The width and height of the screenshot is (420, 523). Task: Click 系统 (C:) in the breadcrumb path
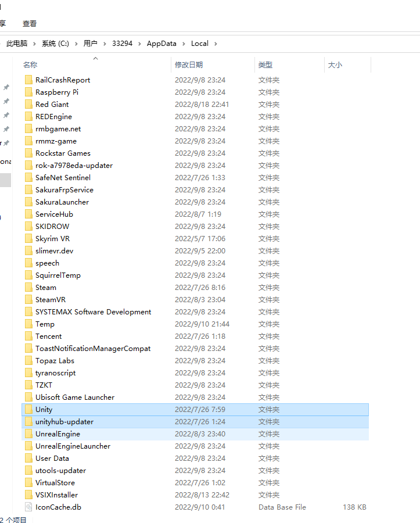pyautogui.click(x=55, y=44)
